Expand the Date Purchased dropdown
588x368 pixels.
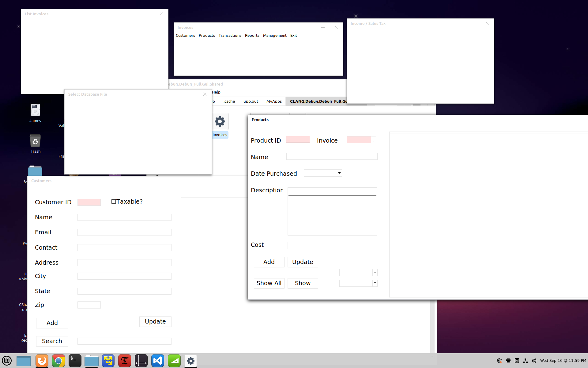(x=339, y=173)
